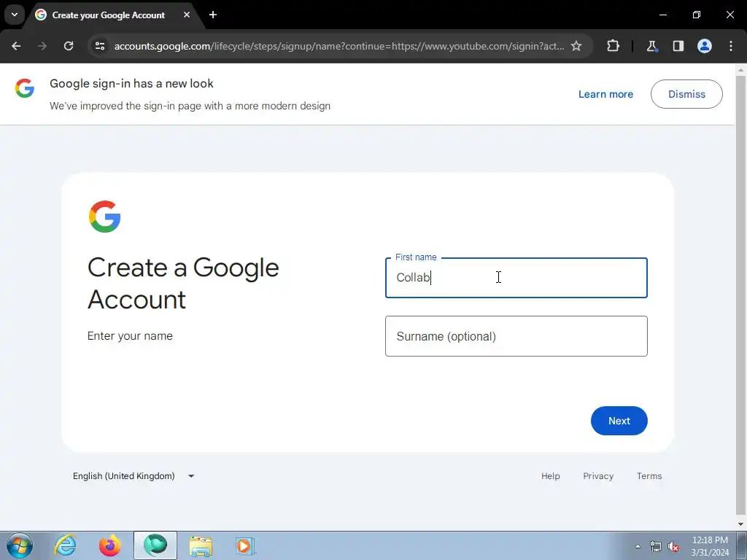Click the Surname (optional) field
Viewport: 747px width, 560px height.
[516, 336]
